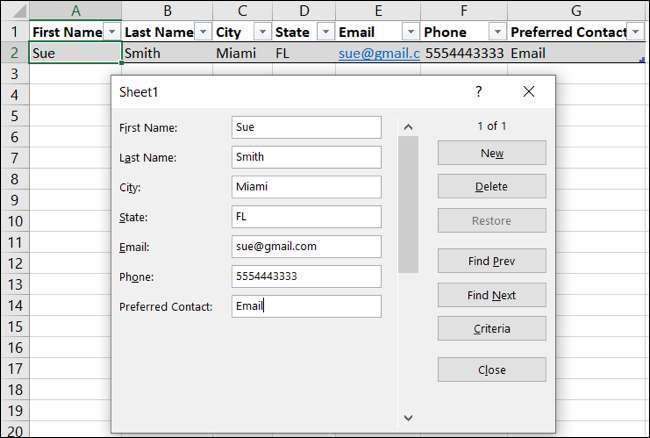Image resolution: width=650 pixels, height=438 pixels.
Task: Open Criteria search mode
Action: point(491,329)
